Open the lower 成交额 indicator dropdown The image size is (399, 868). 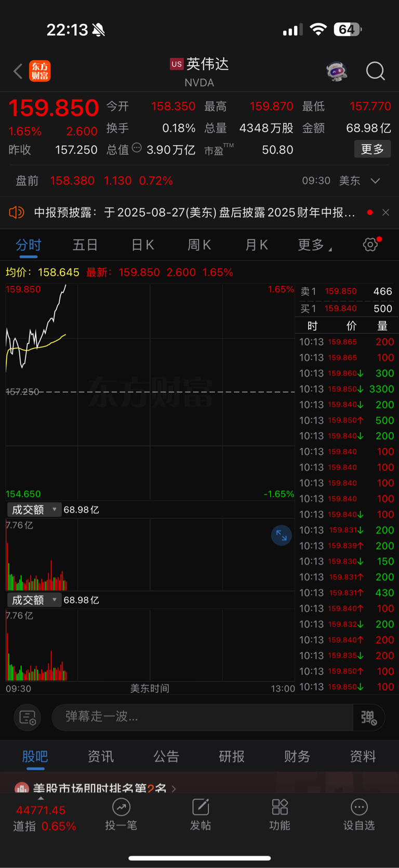(34, 600)
